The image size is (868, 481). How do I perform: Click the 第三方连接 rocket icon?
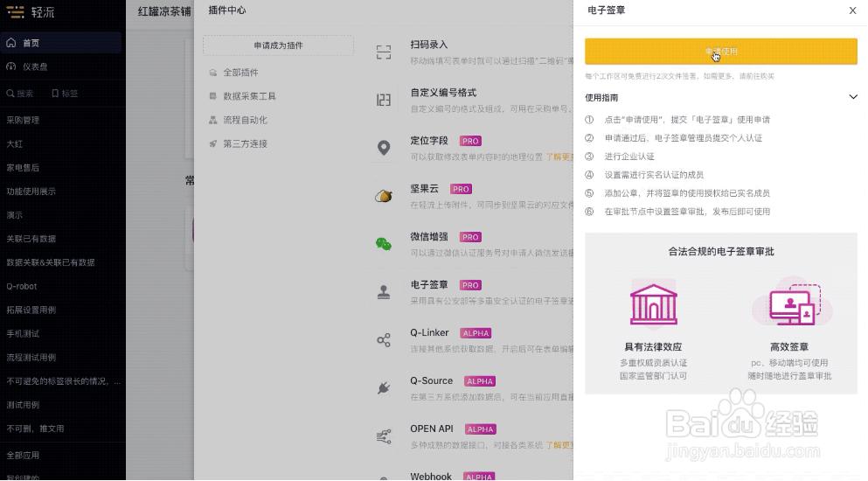point(212,144)
